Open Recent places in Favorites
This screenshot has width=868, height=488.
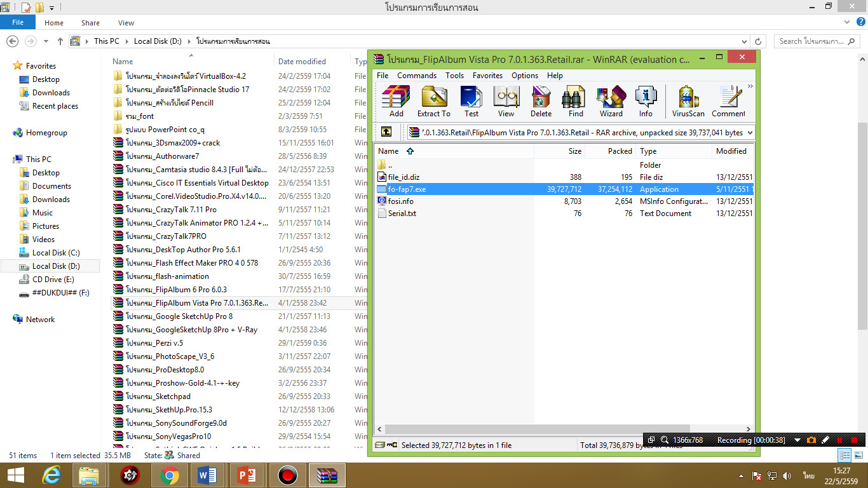click(55, 106)
